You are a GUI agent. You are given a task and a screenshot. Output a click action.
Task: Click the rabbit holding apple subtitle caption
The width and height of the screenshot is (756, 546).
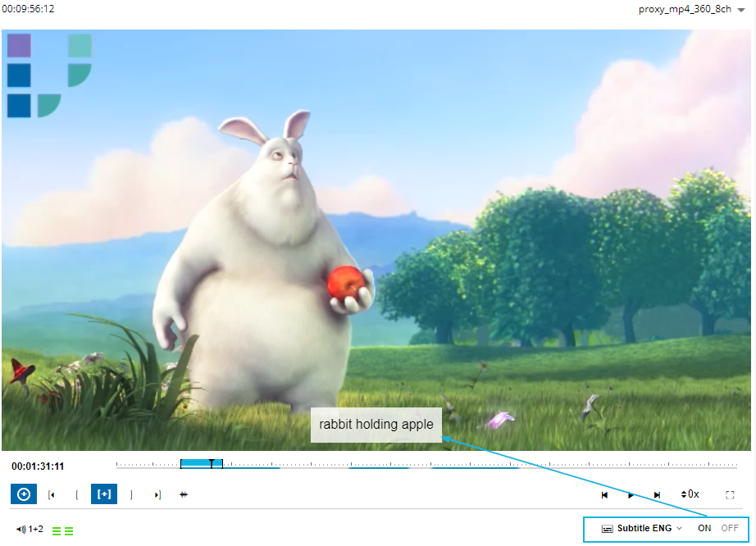click(x=376, y=425)
